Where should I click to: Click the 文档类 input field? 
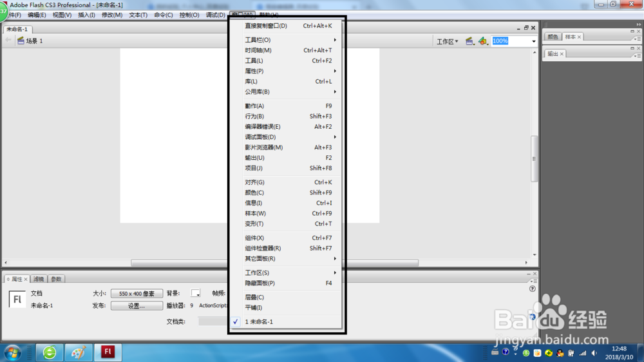click(x=213, y=321)
